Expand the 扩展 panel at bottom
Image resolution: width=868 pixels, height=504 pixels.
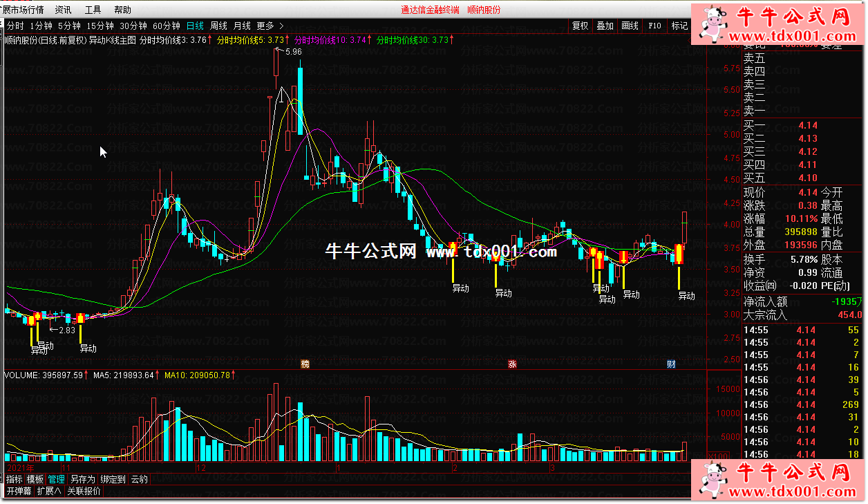point(49,491)
